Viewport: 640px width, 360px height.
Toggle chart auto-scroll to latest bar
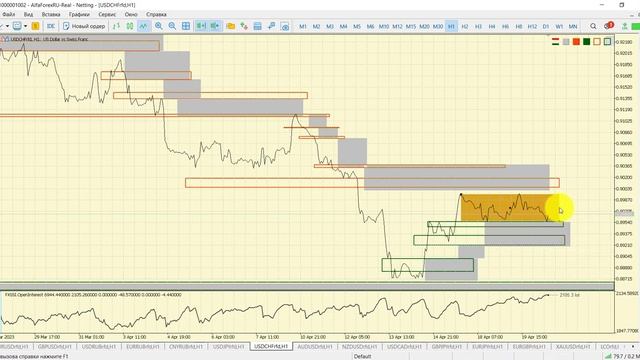[x=201, y=26]
